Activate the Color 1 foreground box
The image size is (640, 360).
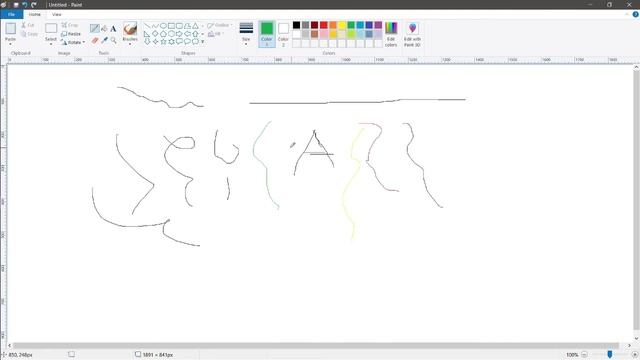point(267,34)
